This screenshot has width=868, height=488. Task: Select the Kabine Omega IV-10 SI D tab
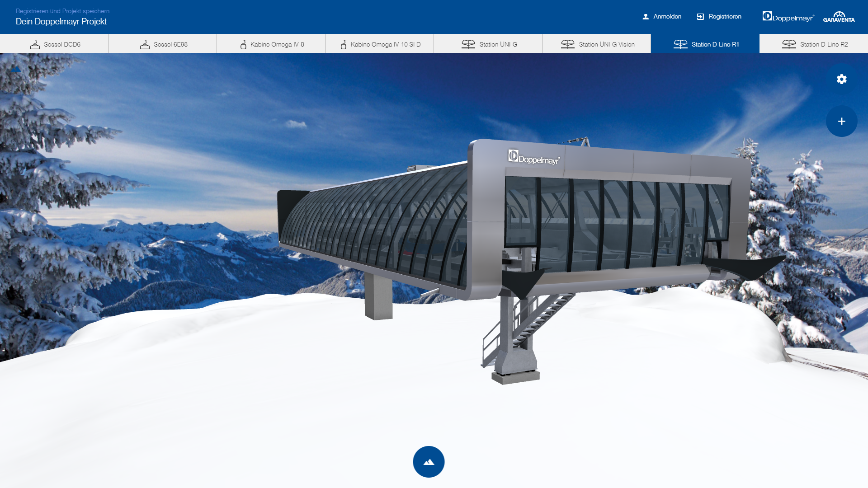(380, 44)
